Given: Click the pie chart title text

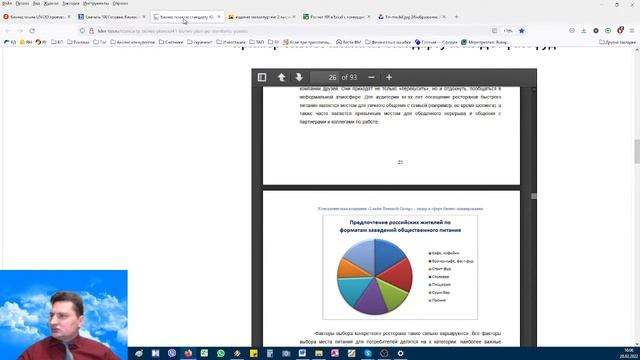Looking at the screenshot, I should pyautogui.click(x=400, y=227).
